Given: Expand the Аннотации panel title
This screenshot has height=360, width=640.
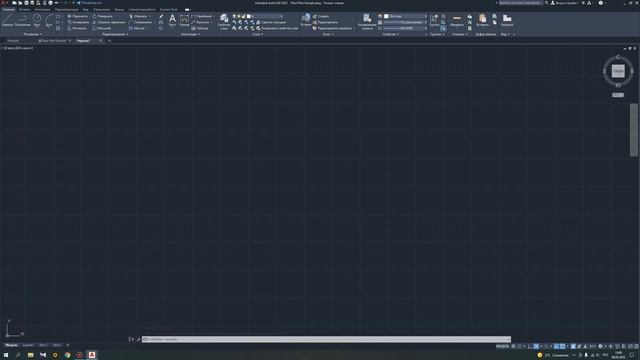Looking at the screenshot, I should (190, 34).
